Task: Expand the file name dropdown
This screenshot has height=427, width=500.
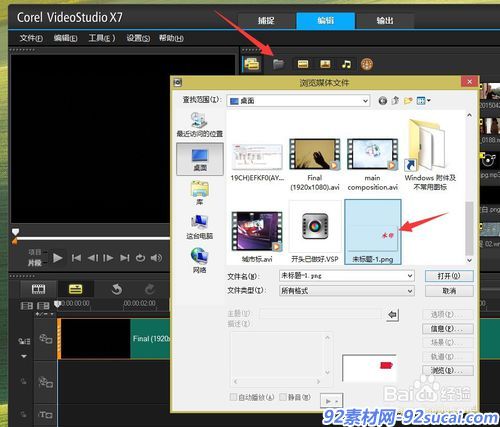Action: (x=410, y=276)
